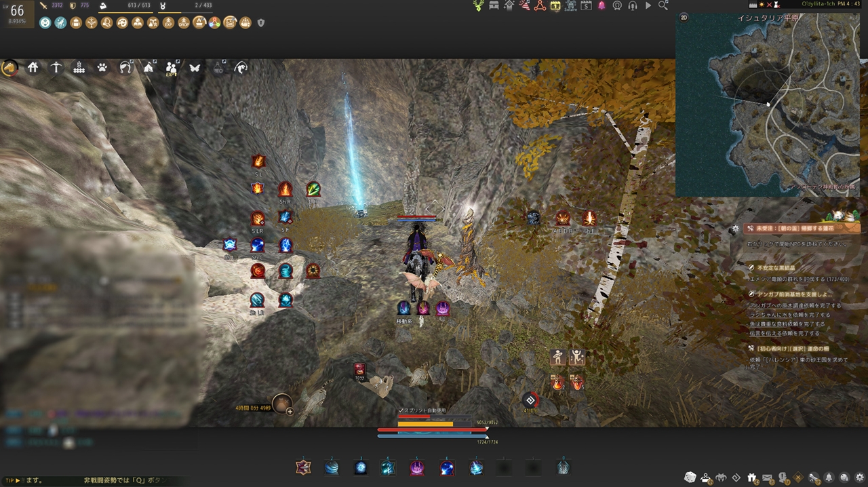Use quick slot 5 purple skill
The width and height of the screenshot is (868, 487).
click(417, 467)
